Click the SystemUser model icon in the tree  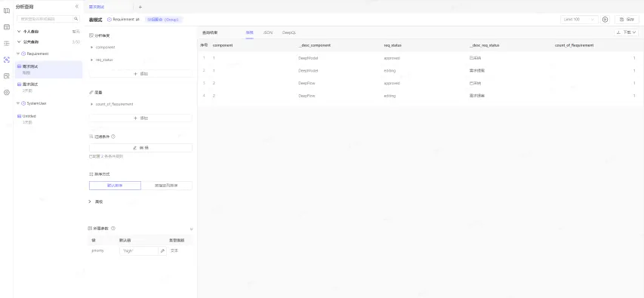point(23,103)
